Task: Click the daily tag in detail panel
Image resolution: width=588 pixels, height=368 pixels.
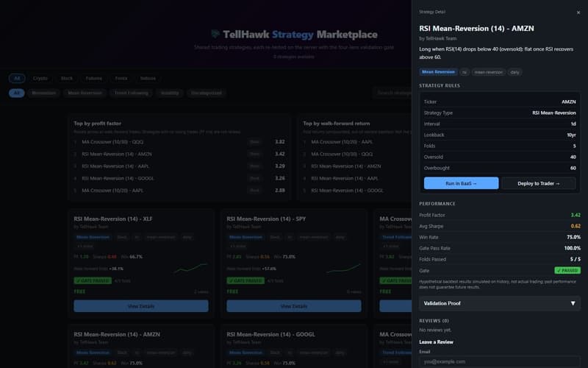Action: tap(514, 72)
